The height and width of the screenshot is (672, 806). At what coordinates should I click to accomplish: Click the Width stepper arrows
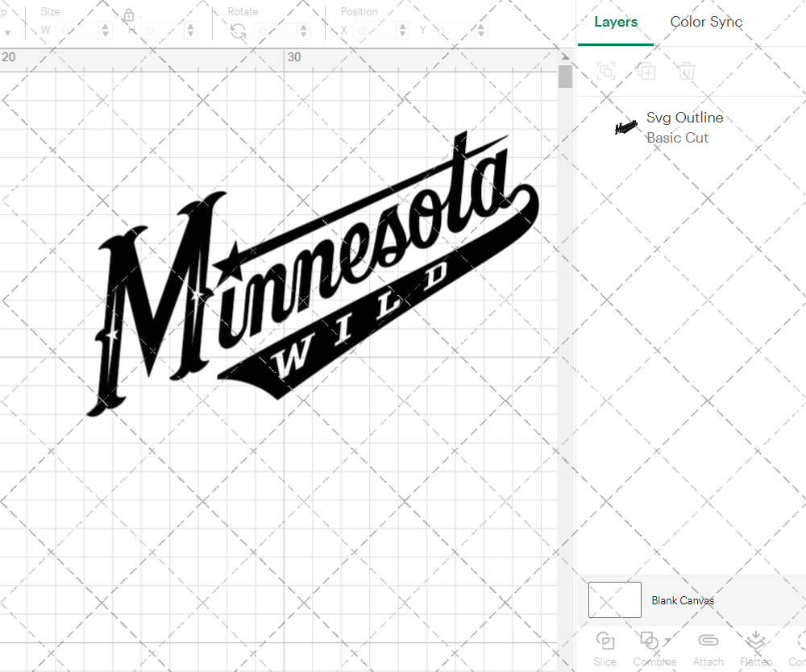tap(106, 31)
